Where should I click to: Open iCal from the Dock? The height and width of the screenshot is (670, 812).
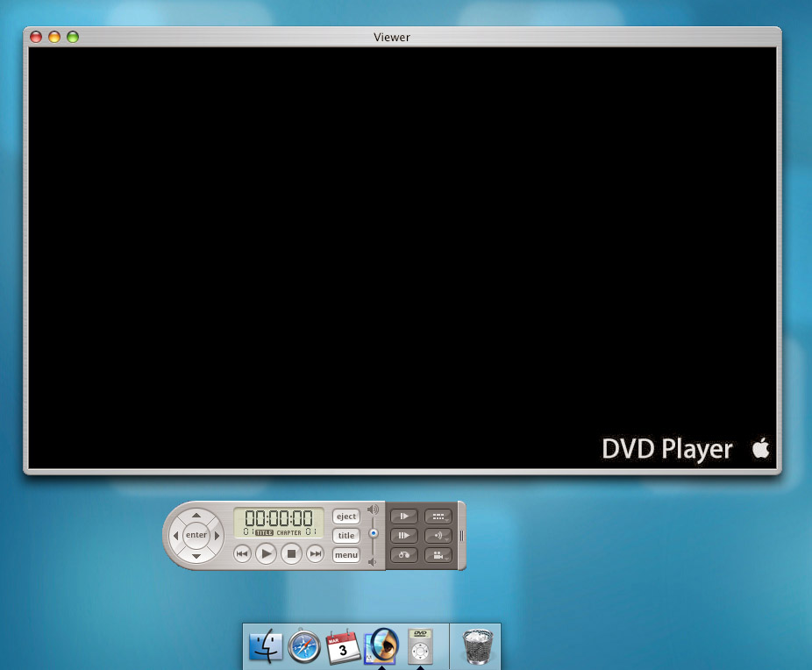point(342,646)
